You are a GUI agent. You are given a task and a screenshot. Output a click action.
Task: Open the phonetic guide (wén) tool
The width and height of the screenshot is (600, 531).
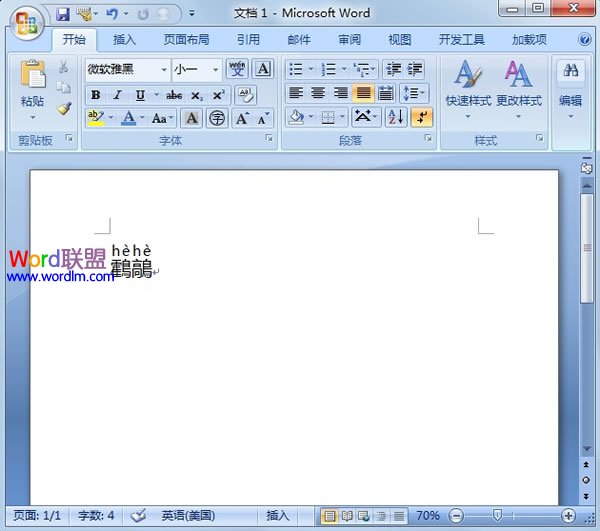pos(237,69)
